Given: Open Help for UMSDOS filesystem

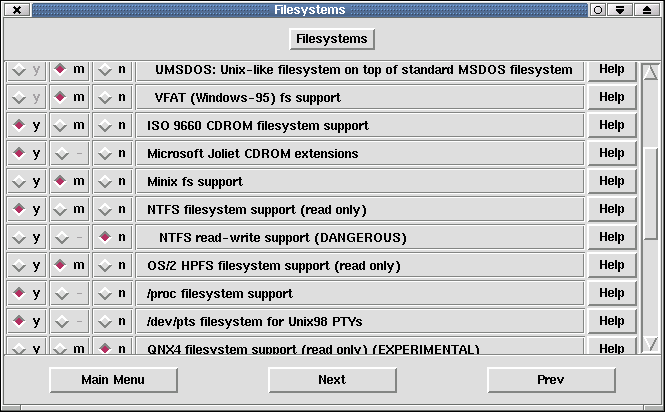Looking at the screenshot, I should [611, 70].
